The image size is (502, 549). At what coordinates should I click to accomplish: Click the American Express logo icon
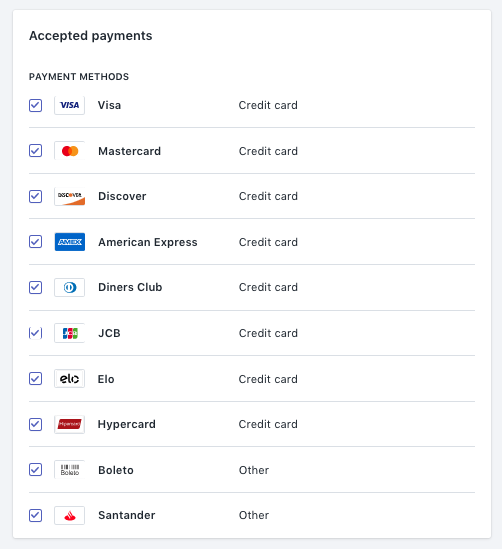click(x=69, y=242)
